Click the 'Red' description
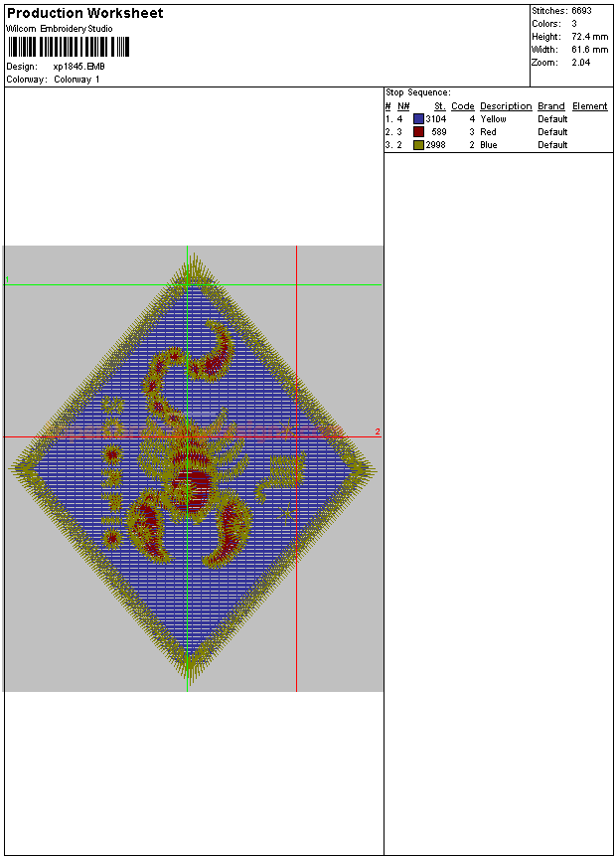616x856 pixels. pos(488,132)
